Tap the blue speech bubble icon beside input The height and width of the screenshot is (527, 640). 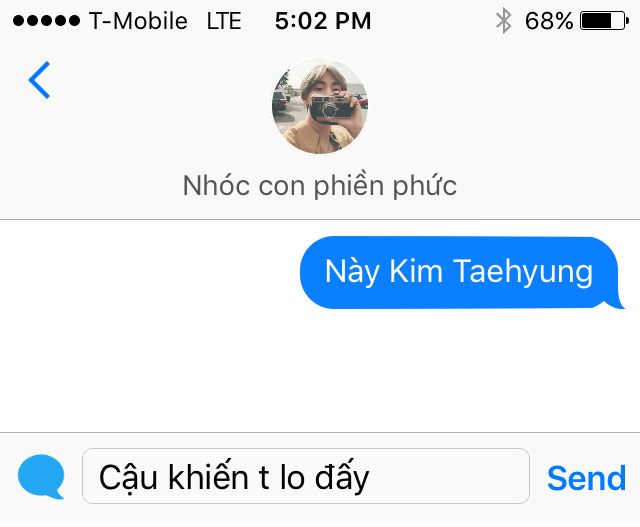coord(41,476)
